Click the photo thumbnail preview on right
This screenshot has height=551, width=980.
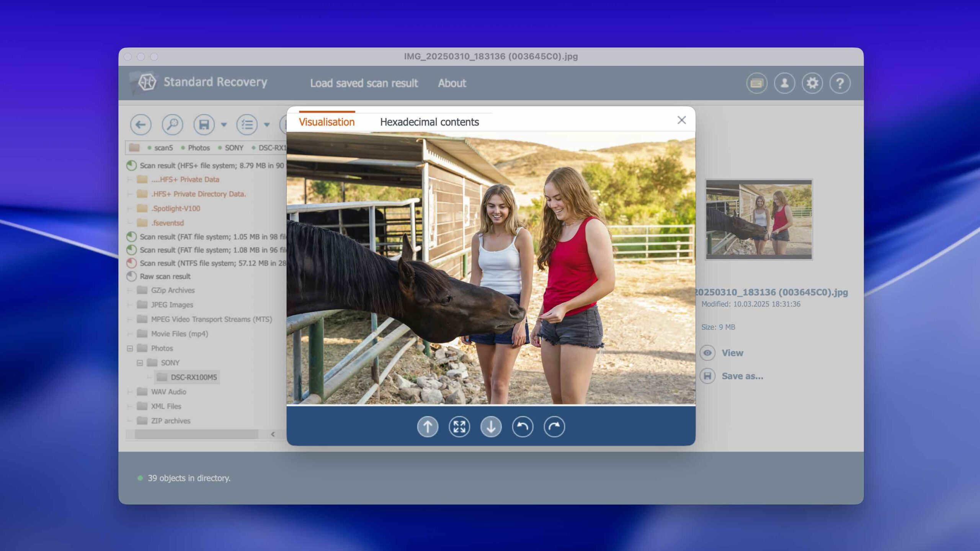pyautogui.click(x=759, y=219)
